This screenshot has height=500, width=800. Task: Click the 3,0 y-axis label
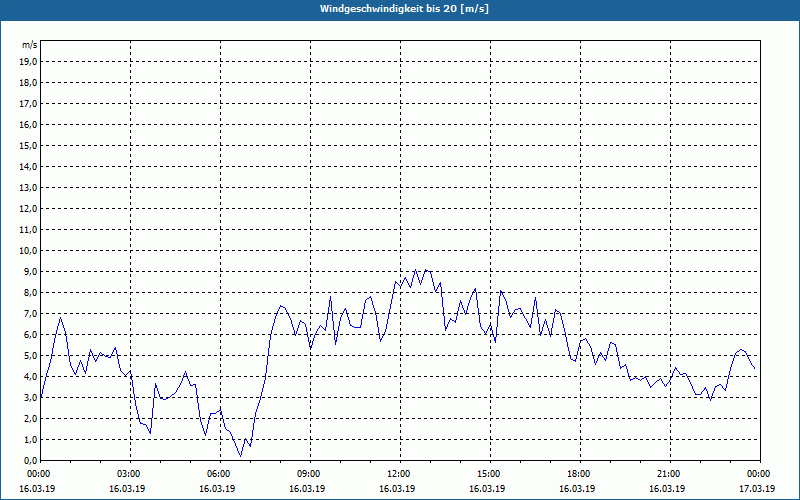31,397
